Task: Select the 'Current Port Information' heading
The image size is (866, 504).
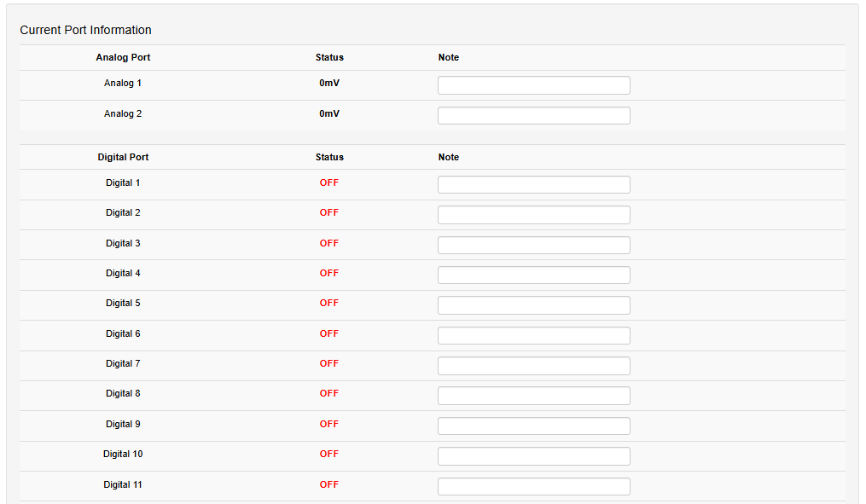Action: [x=85, y=30]
